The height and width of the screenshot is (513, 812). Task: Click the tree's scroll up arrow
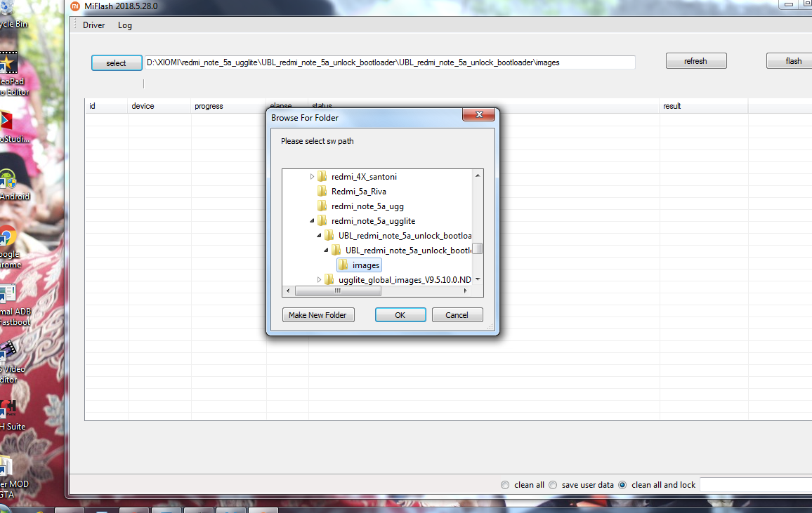tap(478, 176)
